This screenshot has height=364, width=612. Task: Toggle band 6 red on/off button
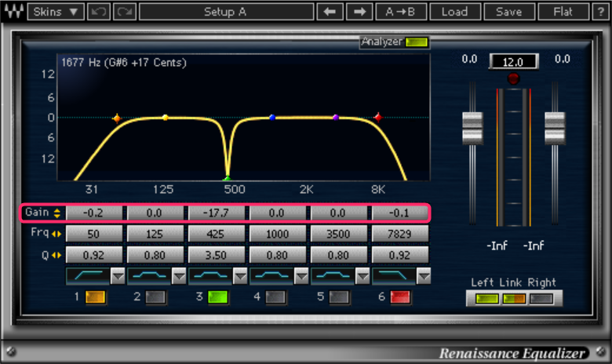point(400,297)
